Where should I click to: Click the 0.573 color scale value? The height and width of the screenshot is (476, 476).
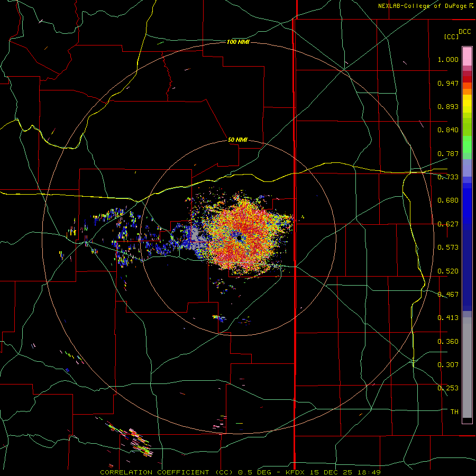click(x=448, y=248)
